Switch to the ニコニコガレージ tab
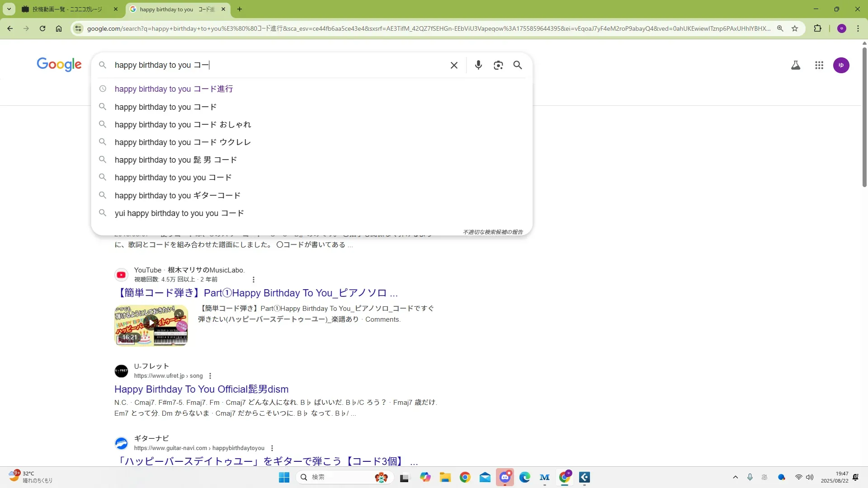 pyautogui.click(x=68, y=9)
